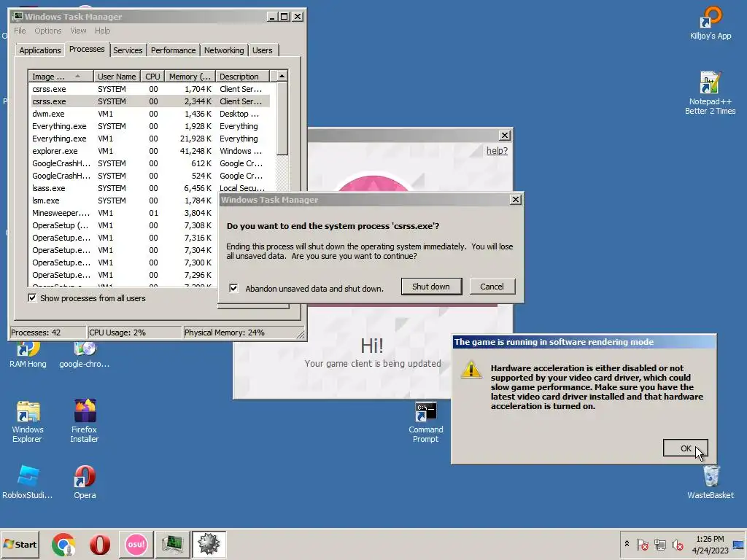The width and height of the screenshot is (747, 560).
Task: Open the google-chro... desktop icon
Action: tap(85, 355)
